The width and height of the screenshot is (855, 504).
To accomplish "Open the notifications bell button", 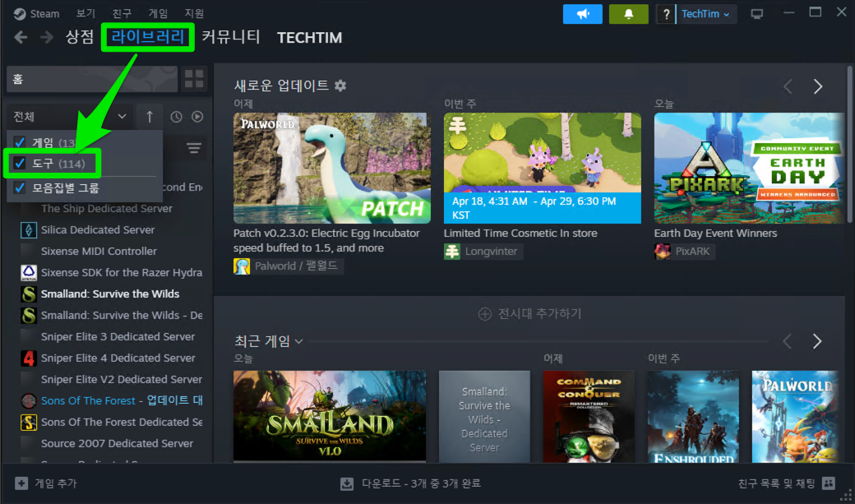I will [x=628, y=14].
